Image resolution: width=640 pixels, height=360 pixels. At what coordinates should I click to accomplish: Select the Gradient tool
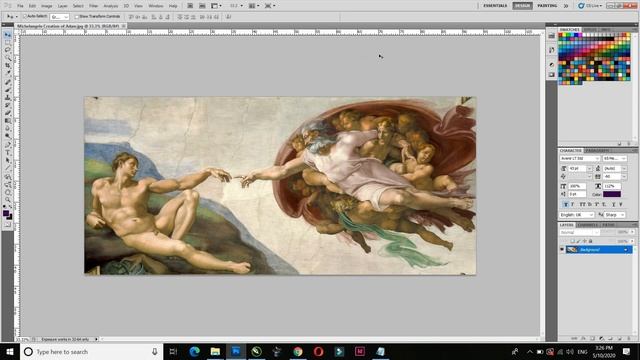[x=8, y=121]
